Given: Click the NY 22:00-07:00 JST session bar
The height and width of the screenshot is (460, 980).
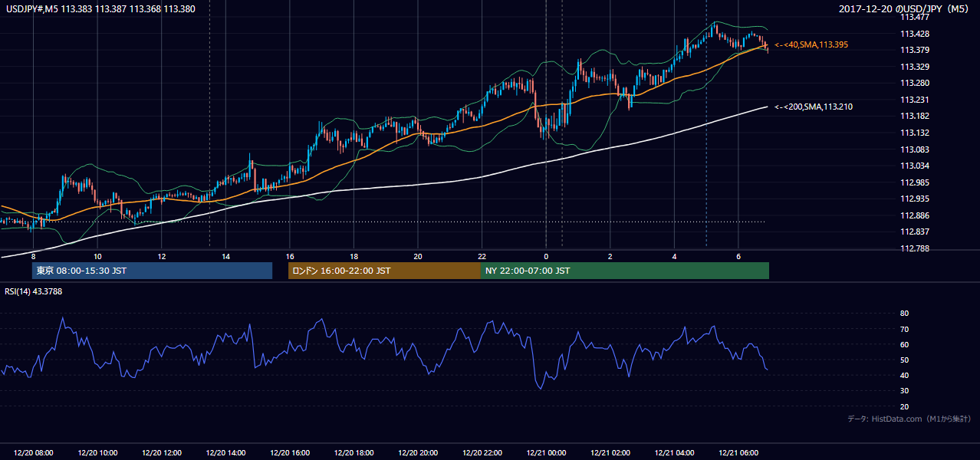Looking at the screenshot, I should point(625,271).
